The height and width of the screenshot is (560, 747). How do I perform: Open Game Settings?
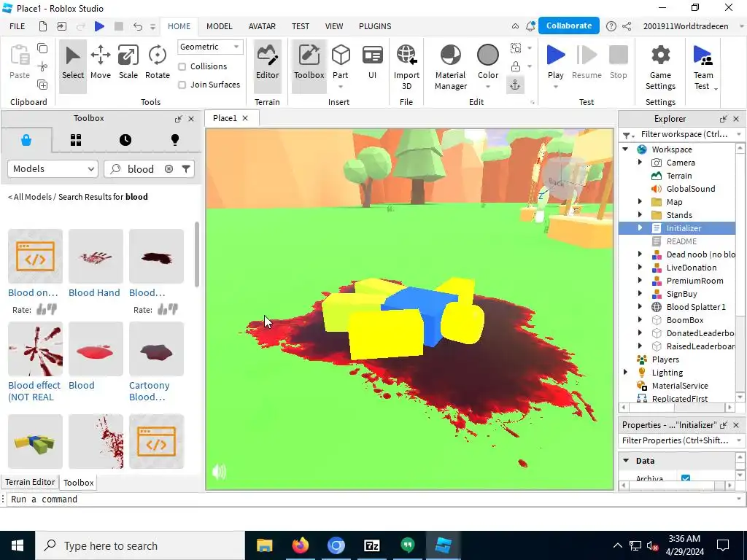[660, 66]
